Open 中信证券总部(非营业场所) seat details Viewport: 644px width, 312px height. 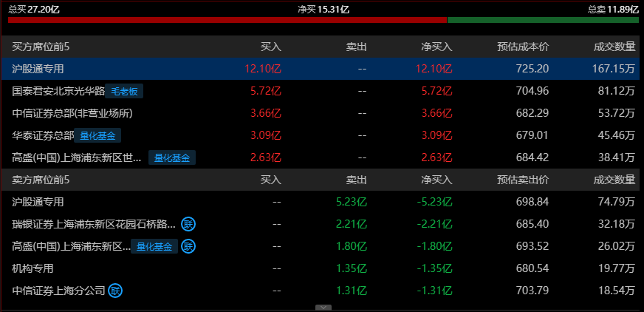(x=72, y=114)
